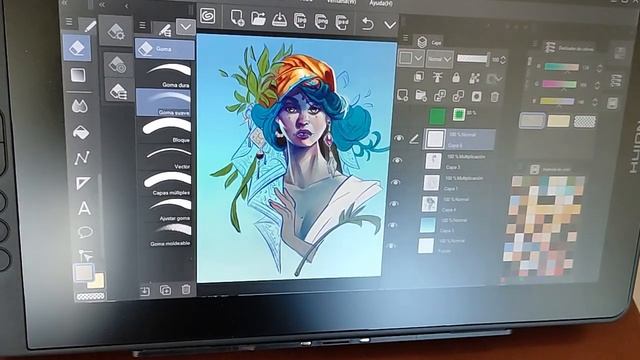Screen dimensions: 640x360
Task: Open the Ventana(W) menu
Action: pyautogui.click(x=342, y=2)
